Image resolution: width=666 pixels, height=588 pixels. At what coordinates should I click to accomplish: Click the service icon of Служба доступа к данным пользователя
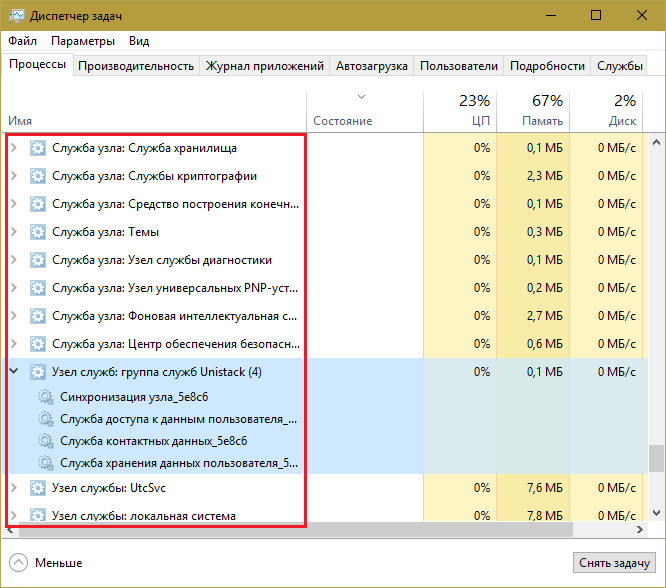[46, 419]
